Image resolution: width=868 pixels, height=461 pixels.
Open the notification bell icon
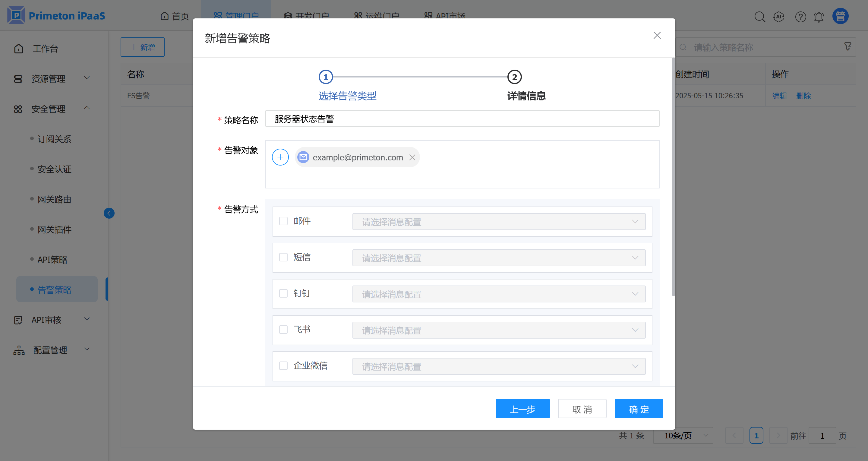coord(819,17)
